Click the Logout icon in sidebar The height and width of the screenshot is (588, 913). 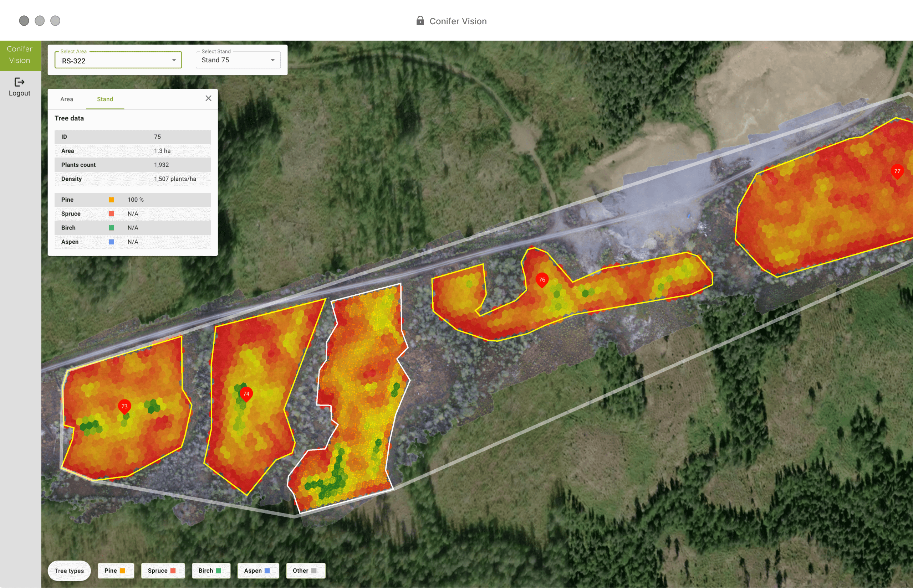tap(20, 82)
